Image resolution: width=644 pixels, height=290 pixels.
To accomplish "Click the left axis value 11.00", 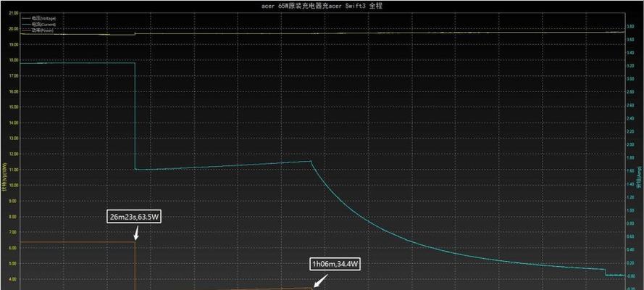I will coord(14,170).
